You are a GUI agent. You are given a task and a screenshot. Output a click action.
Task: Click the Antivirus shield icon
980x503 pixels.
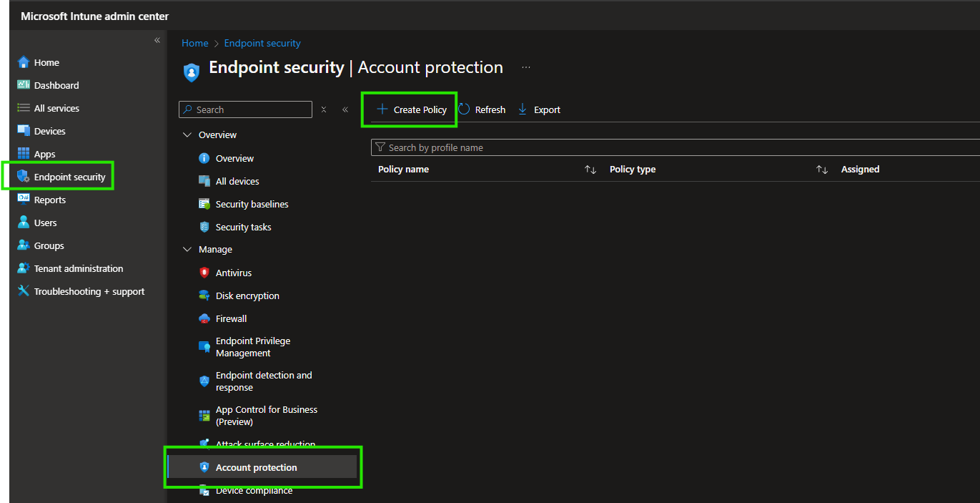[204, 273]
